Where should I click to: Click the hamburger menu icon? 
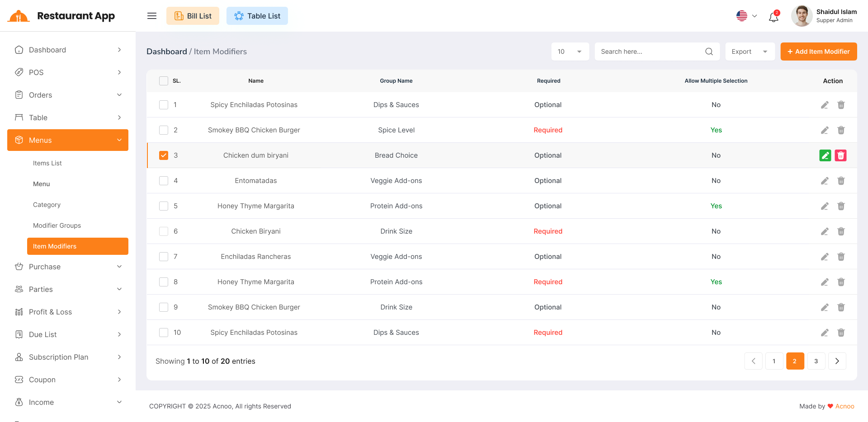[152, 16]
